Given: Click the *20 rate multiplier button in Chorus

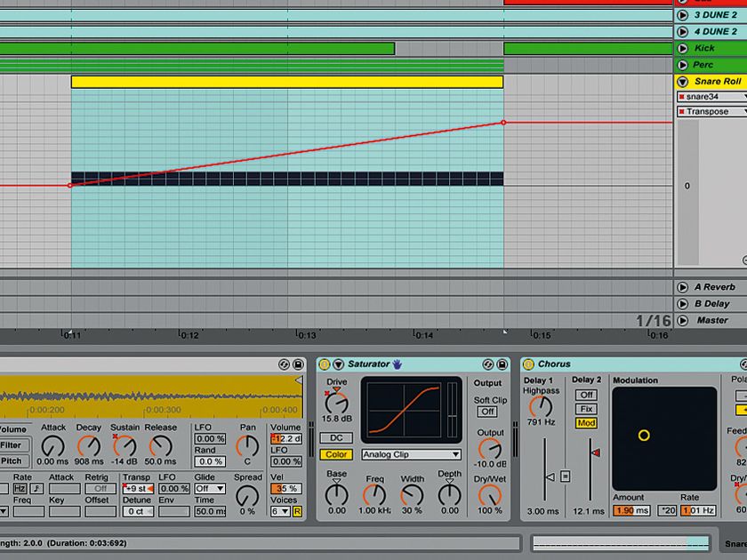Looking at the screenshot, I should point(667,510).
